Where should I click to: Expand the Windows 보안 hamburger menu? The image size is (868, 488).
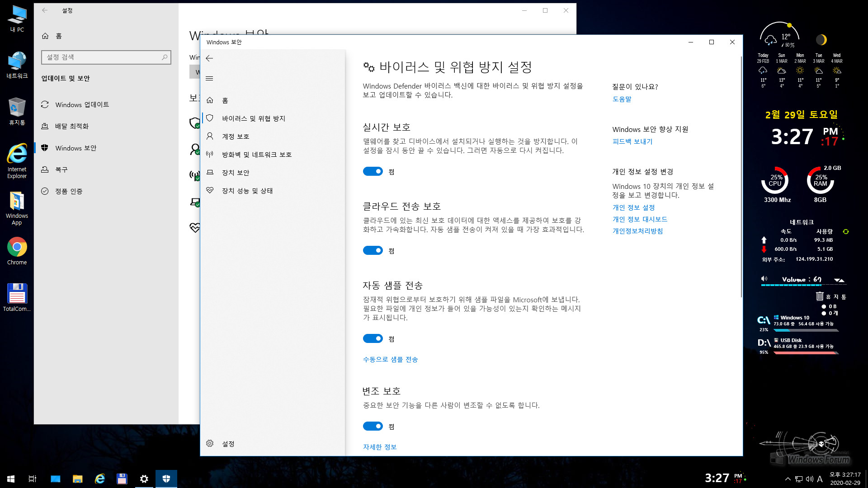209,78
